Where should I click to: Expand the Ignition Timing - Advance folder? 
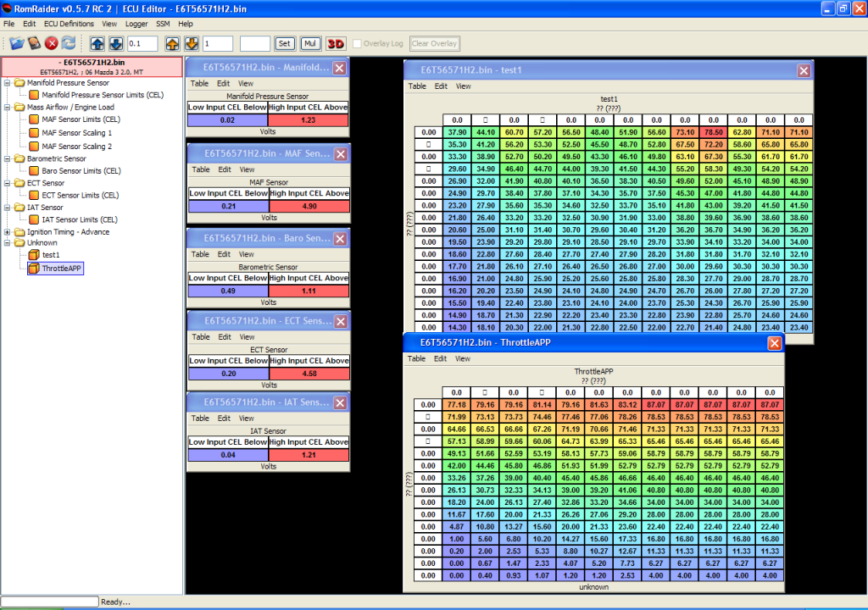(8, 231)
